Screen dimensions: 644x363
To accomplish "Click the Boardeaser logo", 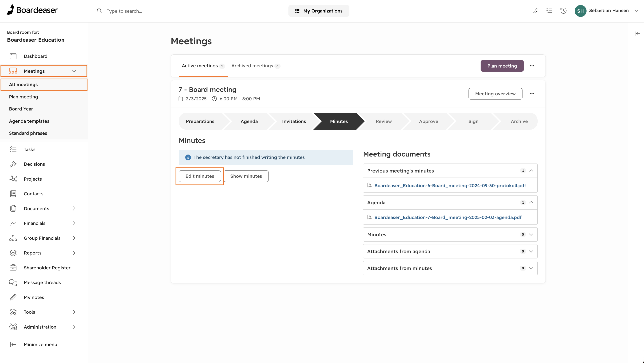I will 32,10.
